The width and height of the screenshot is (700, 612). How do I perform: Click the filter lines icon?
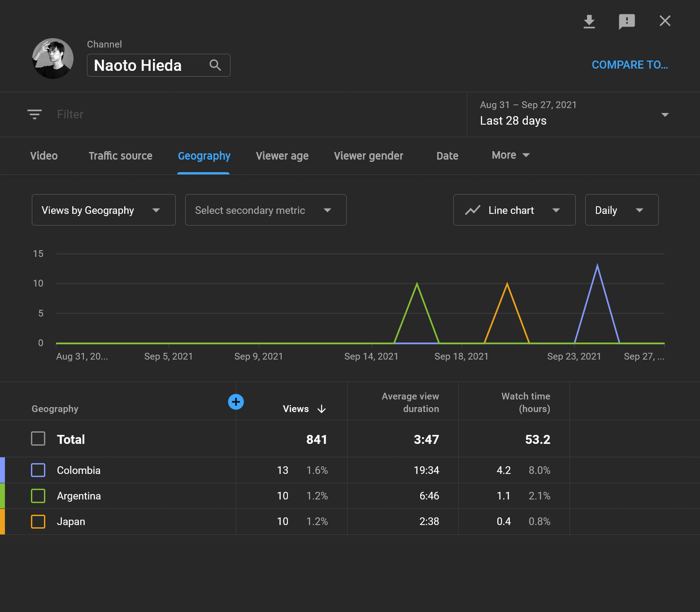point(35,114)
